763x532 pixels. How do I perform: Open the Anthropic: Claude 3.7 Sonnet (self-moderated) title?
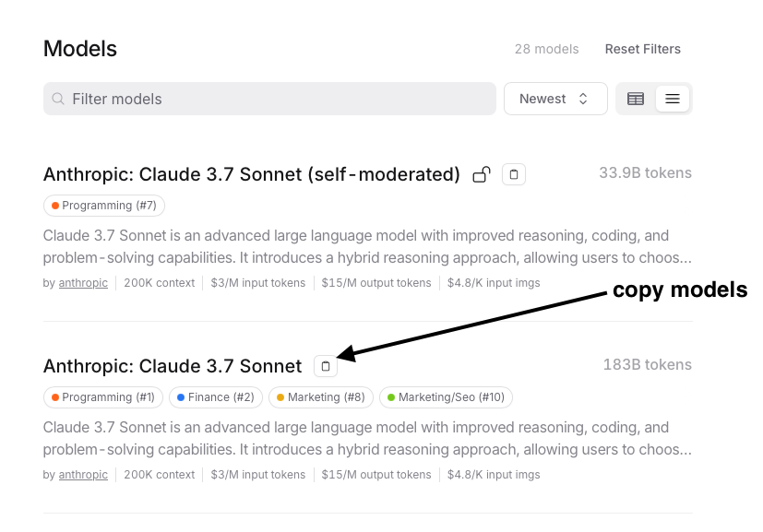252,174
